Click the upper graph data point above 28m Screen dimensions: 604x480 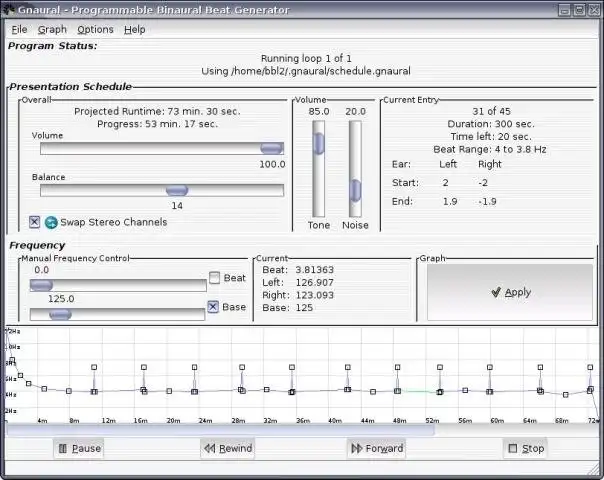[x=242, y=367]
